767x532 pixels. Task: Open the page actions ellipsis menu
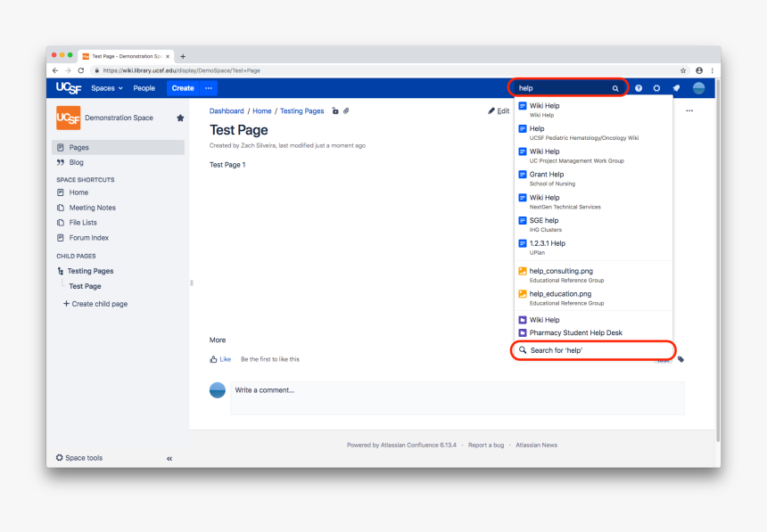pyautogui.click(x=689, y=111)
